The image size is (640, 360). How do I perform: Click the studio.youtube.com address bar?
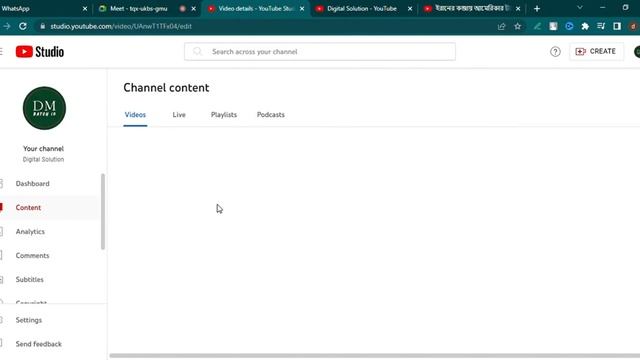tap(121, 26)
